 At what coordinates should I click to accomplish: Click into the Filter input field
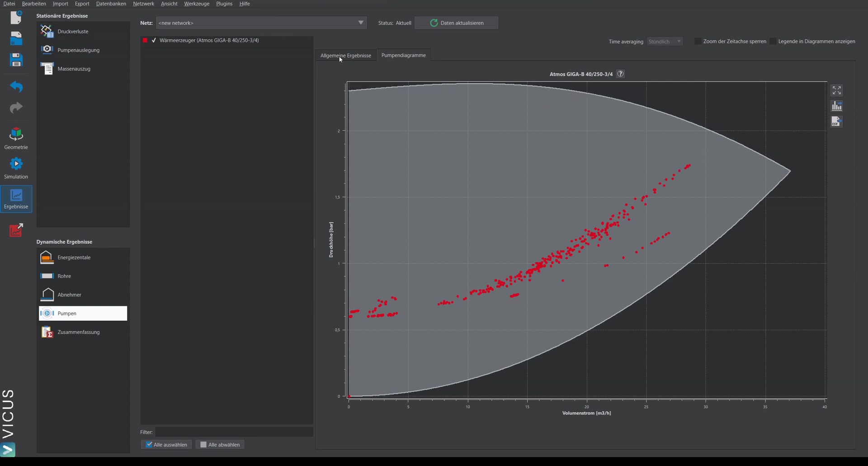point(234,432)
